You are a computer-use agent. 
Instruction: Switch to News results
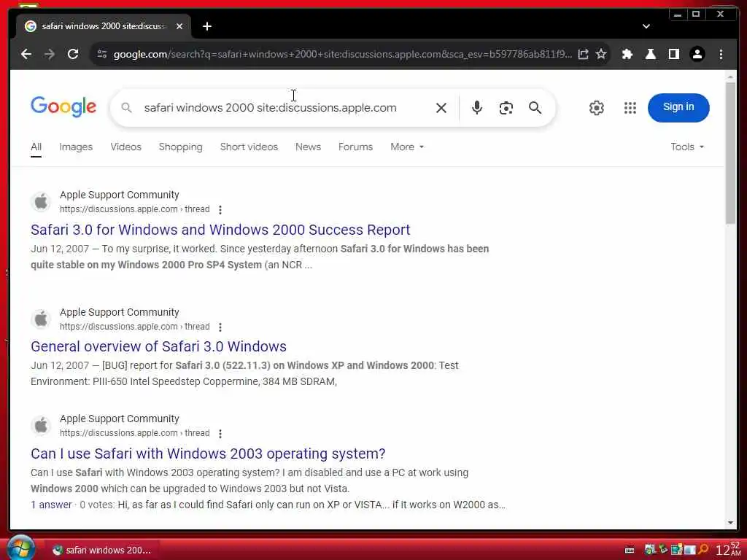pos(308,147)
